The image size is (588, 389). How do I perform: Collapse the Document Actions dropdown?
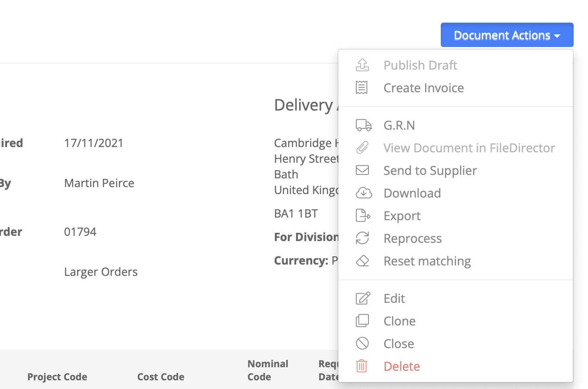(507, 35)
